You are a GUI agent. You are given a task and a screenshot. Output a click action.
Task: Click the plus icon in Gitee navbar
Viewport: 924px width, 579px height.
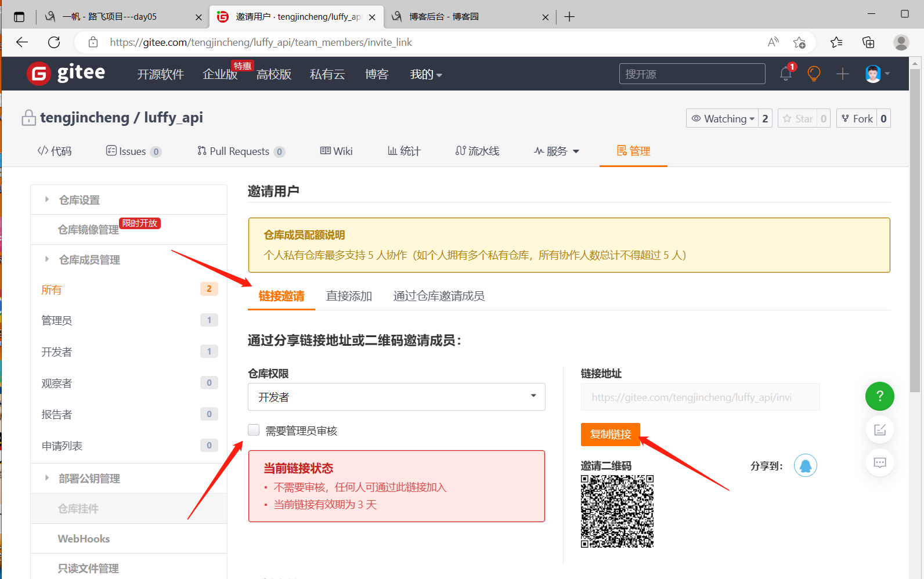point(842,74)
